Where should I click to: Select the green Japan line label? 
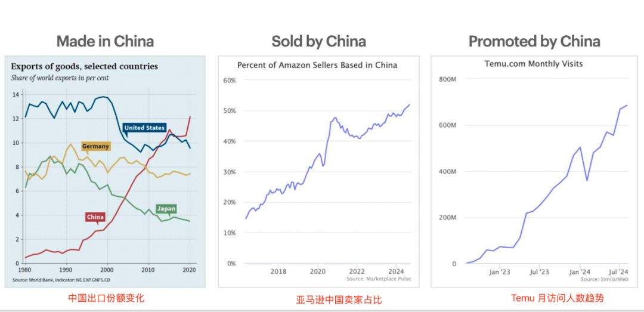166,209
